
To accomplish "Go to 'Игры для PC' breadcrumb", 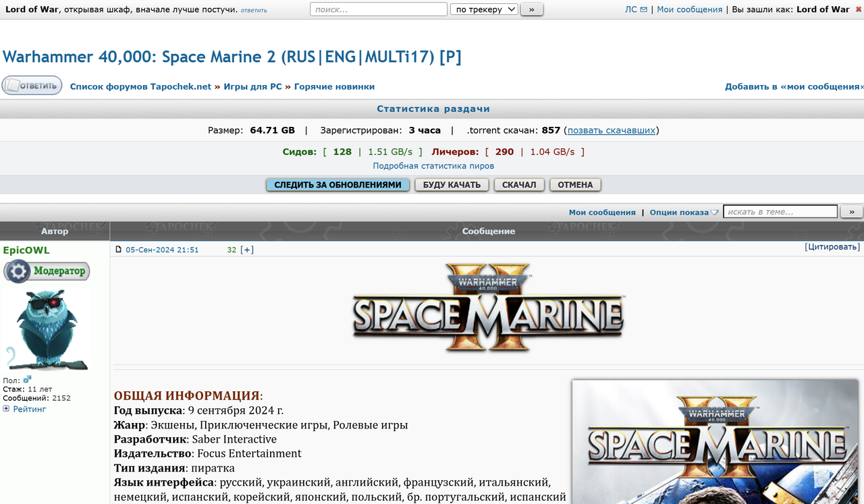I will (252, 86).
